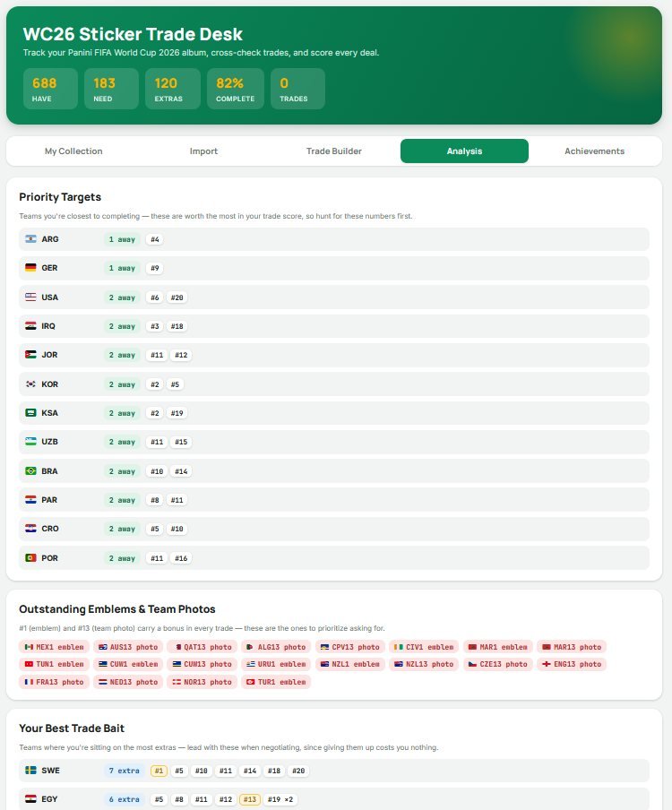This screenshot has width=672, height=810.
Task: Click the 0 TRADES stat card
Action: point(297,89)
